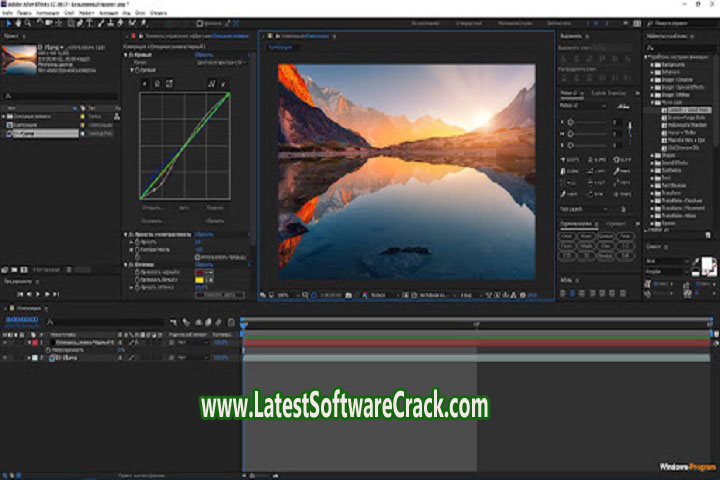Select the Hand tool in toolbar
Screen dimensions: 720x480
(x=17, y=22)
